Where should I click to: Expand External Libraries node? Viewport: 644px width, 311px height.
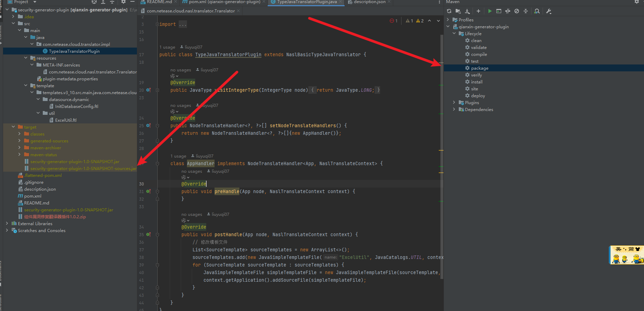click(x=7, y=223)
